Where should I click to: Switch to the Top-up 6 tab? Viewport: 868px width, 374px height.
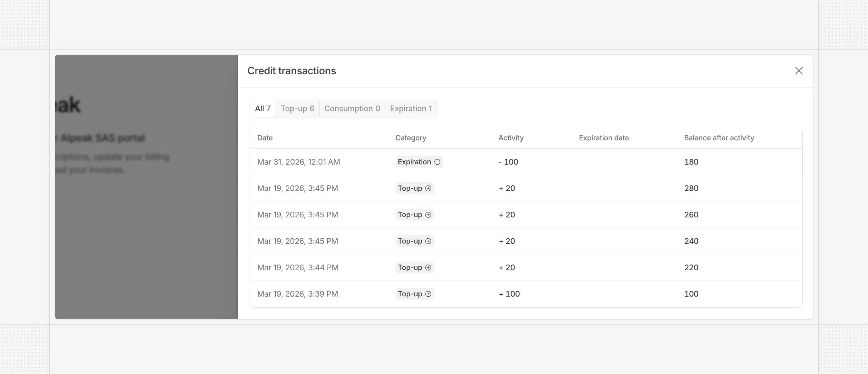click(x=297, y=108)
